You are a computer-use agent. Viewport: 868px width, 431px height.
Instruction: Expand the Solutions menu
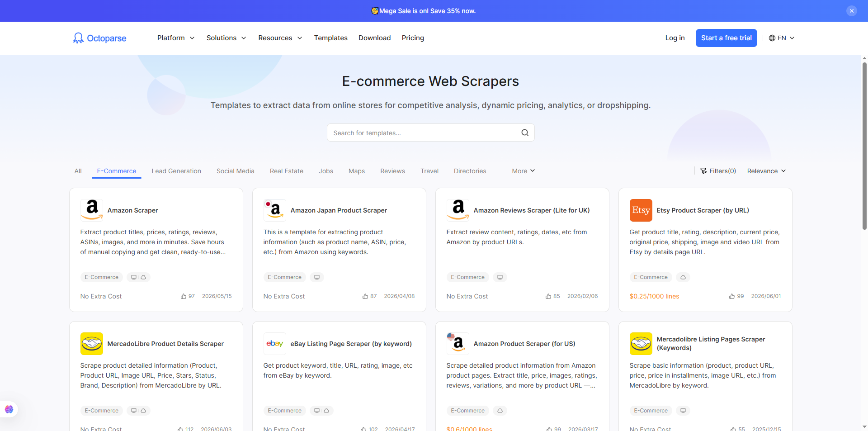point(226,38)
